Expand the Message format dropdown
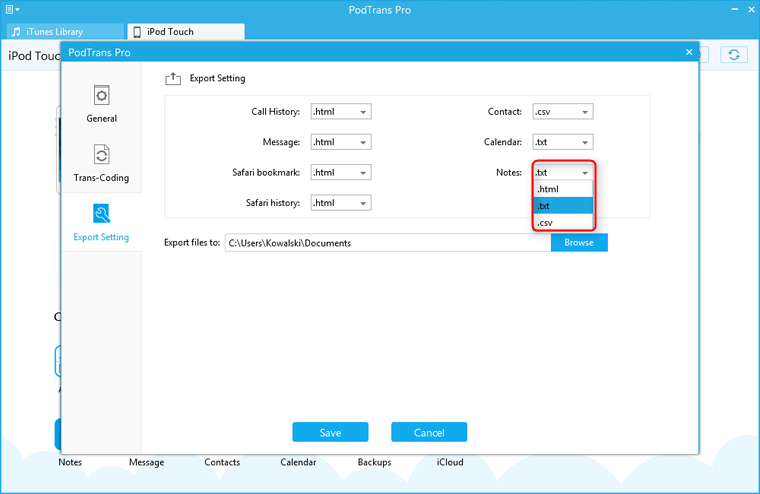760x494 pixels. pos(341,142)
